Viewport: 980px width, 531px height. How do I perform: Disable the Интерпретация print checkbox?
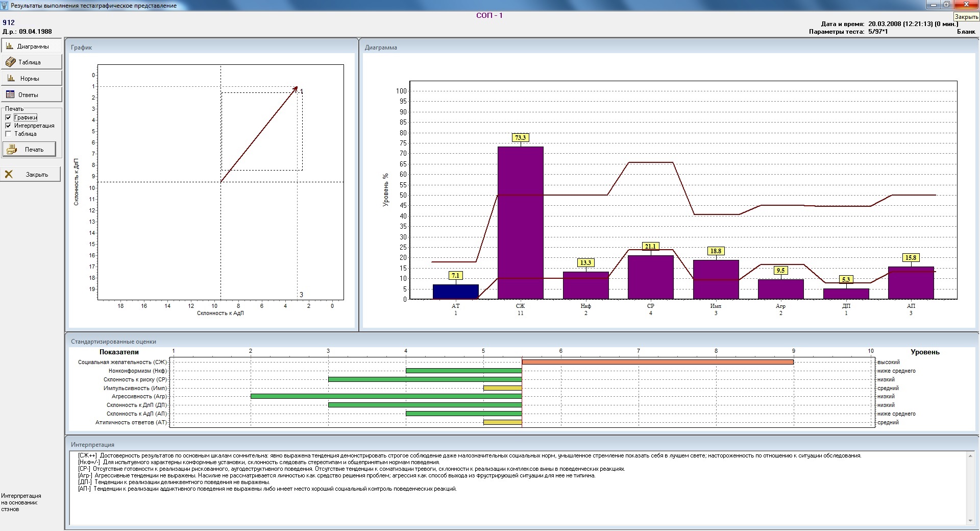click(x=8, y=126)
